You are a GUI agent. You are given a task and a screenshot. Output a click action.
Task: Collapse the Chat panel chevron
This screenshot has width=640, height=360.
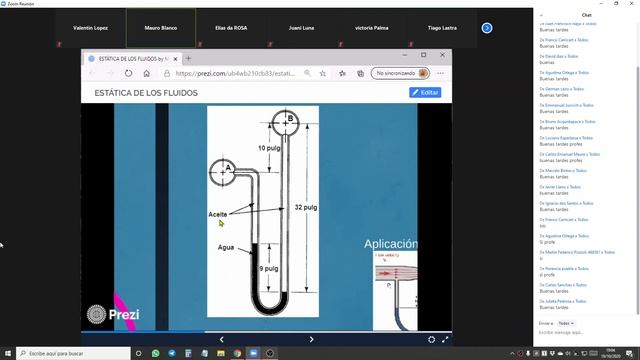541,15
